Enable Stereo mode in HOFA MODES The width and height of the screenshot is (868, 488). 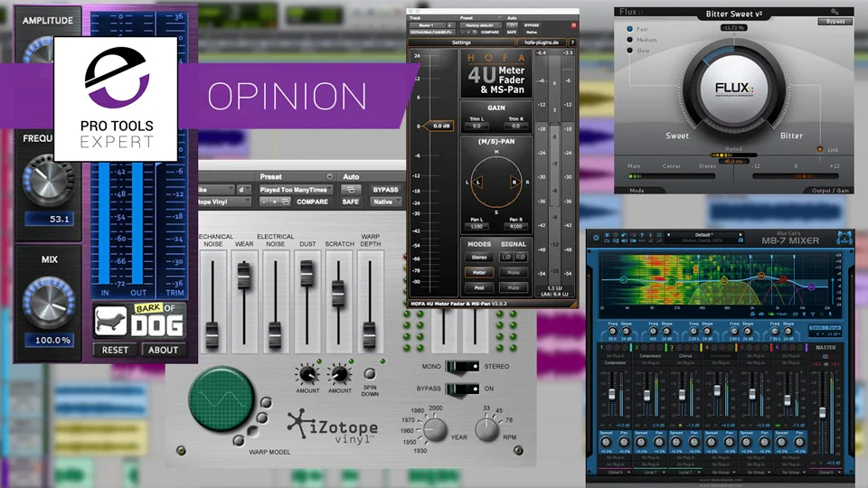coord(479,258)
